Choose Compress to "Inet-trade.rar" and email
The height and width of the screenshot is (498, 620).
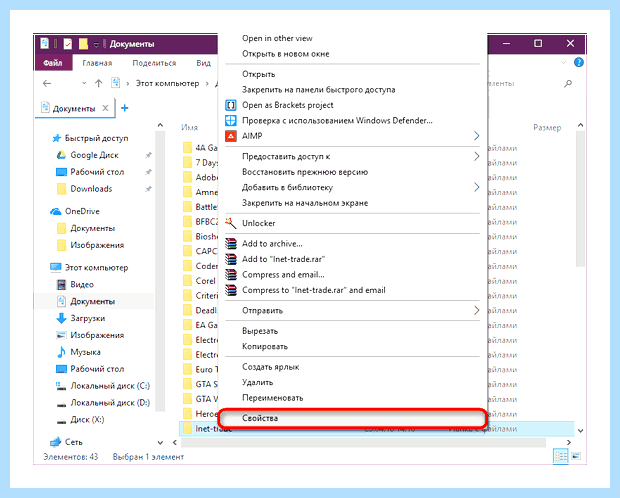pyautogui.click(x=314, y=290)
